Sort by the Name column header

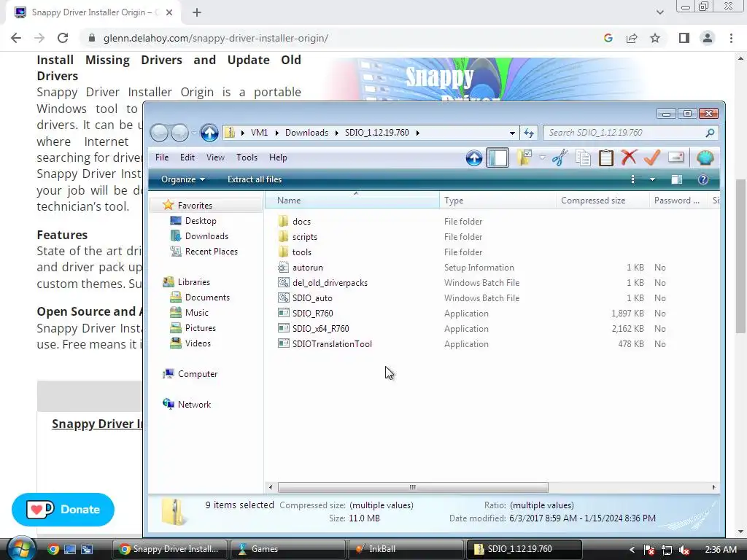(x=352, y=201)
